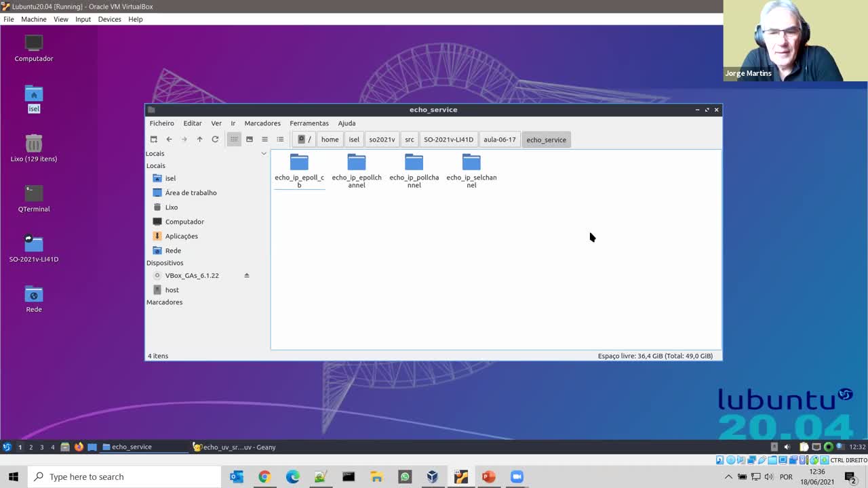Viewport: 868px width, 488px height.
Task: Open VirtualBox Machine menu
Action: 34,19
